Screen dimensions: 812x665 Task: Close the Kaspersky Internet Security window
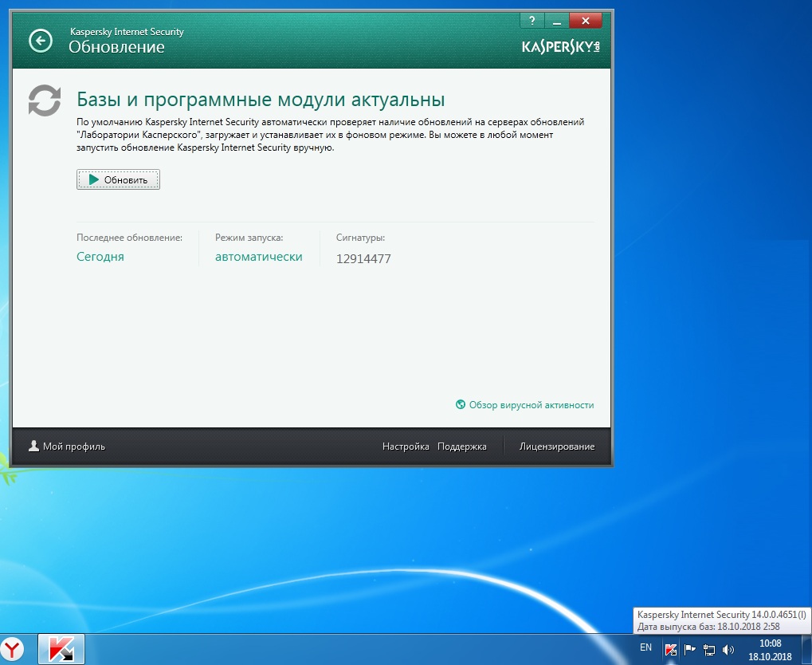[586, 21]
